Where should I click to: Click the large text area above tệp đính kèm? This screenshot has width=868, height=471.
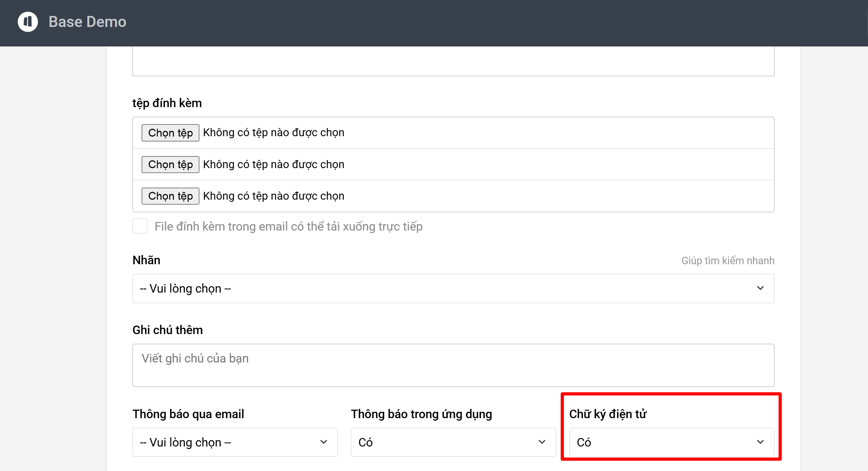coord(453,61)
